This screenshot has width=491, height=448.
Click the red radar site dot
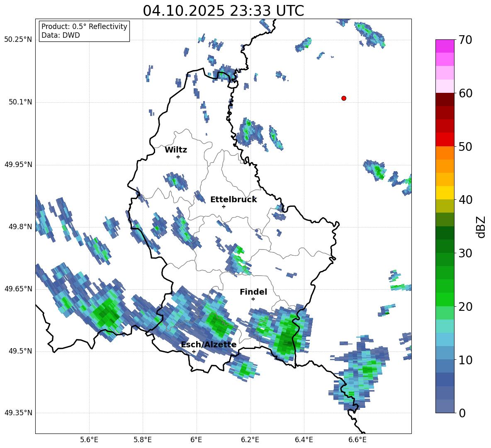[344, 98]
